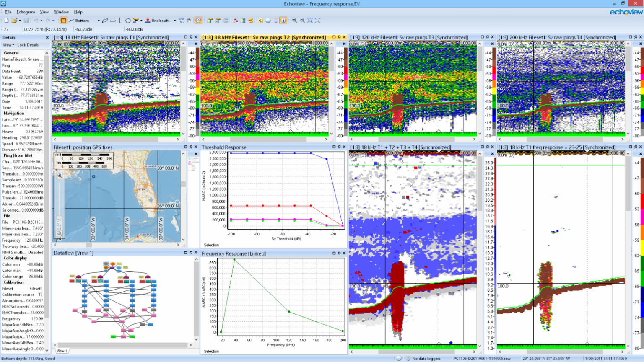Select the polygon region tool
644x362 pixels.
pyautogui.click(x=128, y=21)
